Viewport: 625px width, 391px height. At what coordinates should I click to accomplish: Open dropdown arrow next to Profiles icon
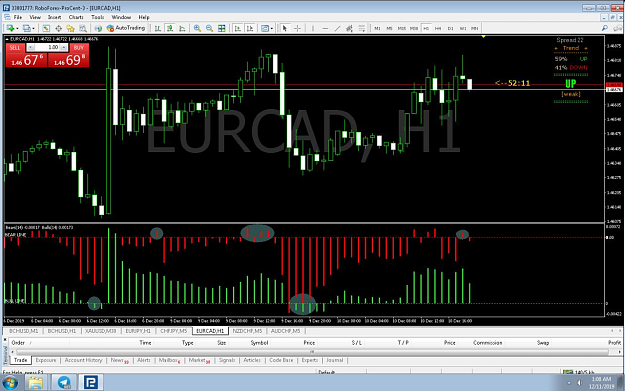click(33, 29)
